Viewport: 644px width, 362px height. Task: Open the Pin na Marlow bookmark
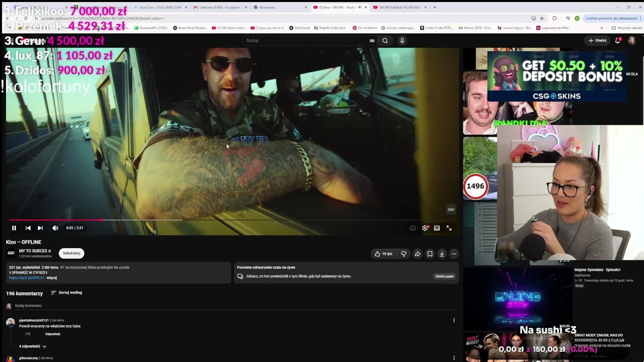click(x=365, y=28)
